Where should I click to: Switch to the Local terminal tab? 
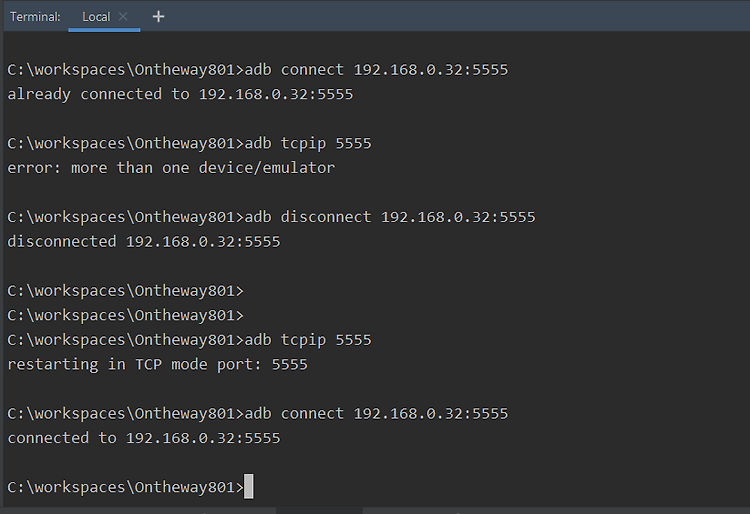point(96,17)
